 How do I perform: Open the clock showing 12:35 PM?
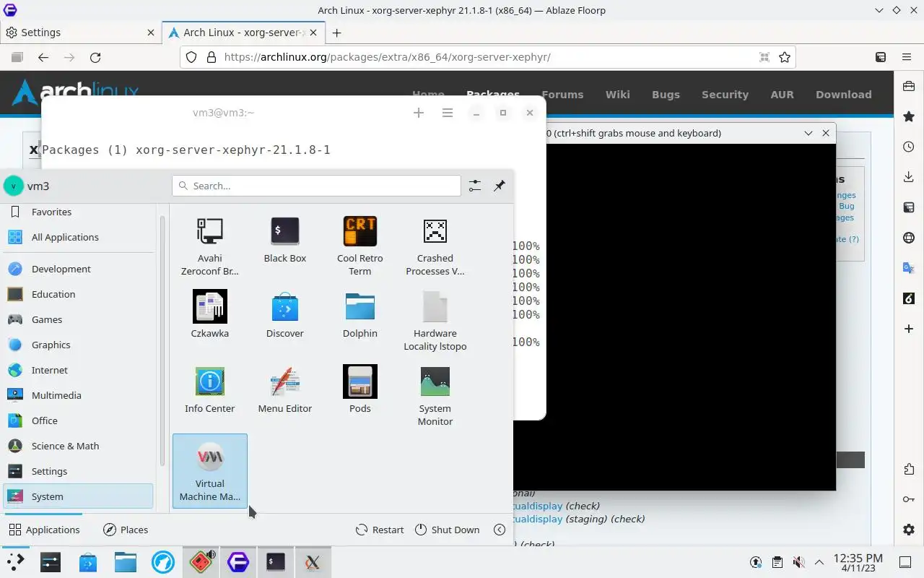[x=858, y=562]
